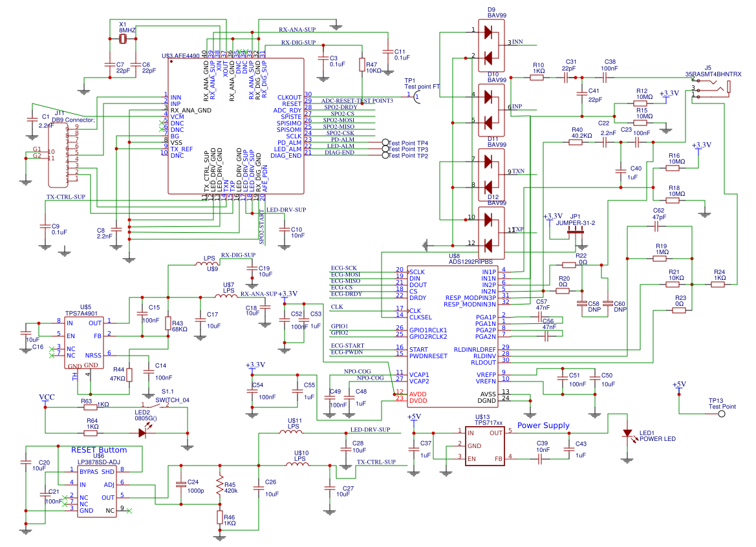Click the ADC-RESET-TEST POINT3 net label
This screenshot has height=547, width=756.
click(357, 101)
